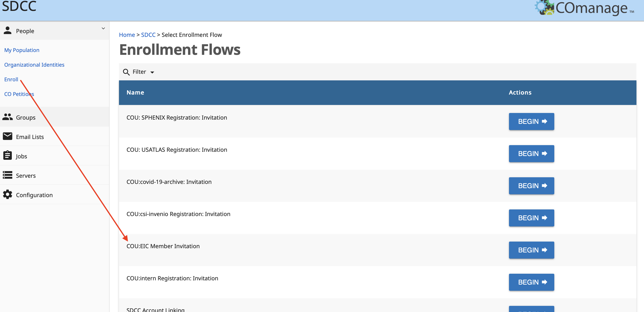Collapse the People menu chevron
This screenshot has height=312, width=644.
pyautogui.click(x=103, y=29)
